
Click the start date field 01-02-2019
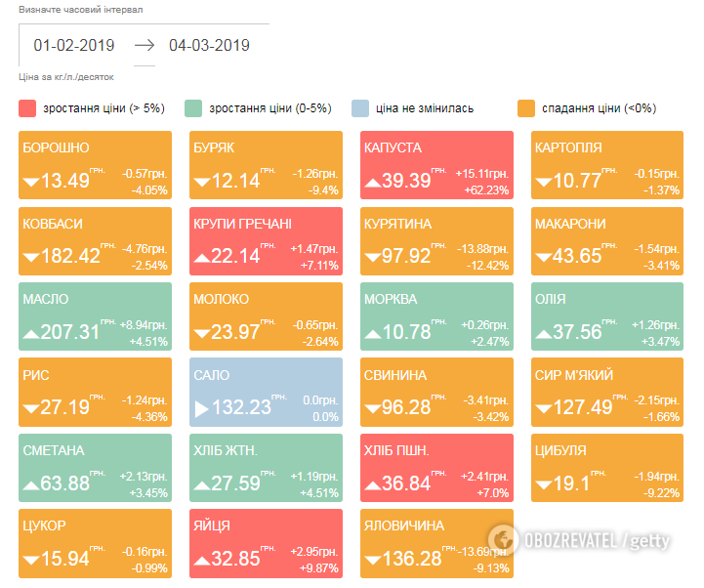(x=74, y=45)
